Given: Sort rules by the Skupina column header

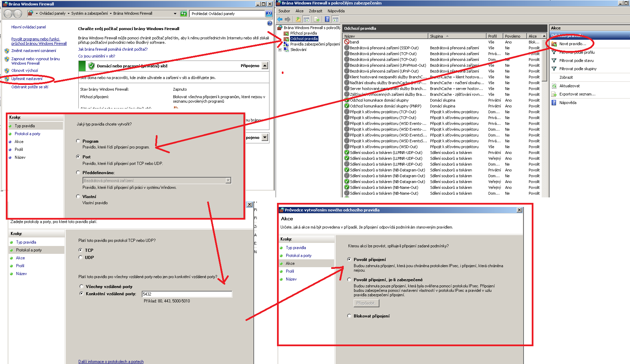Looking at the screenshot, I should point(457,36).
